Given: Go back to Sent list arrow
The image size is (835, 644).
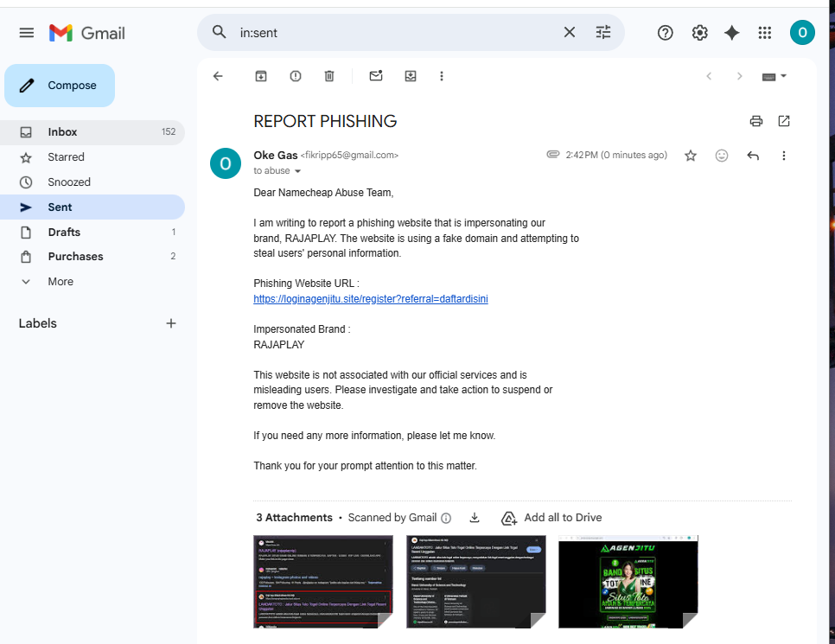Looking at the screenshot, I should click(218, 76).
